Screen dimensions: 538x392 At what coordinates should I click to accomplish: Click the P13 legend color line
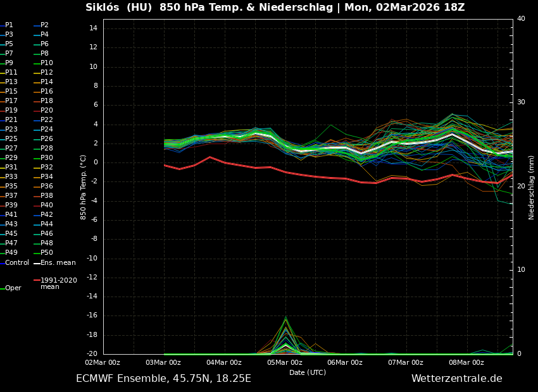3,82
